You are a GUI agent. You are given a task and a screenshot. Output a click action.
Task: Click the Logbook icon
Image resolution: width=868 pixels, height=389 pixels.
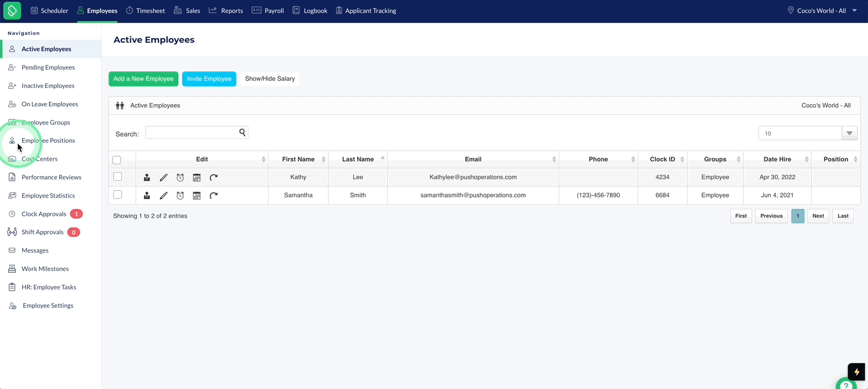point(296,10)
